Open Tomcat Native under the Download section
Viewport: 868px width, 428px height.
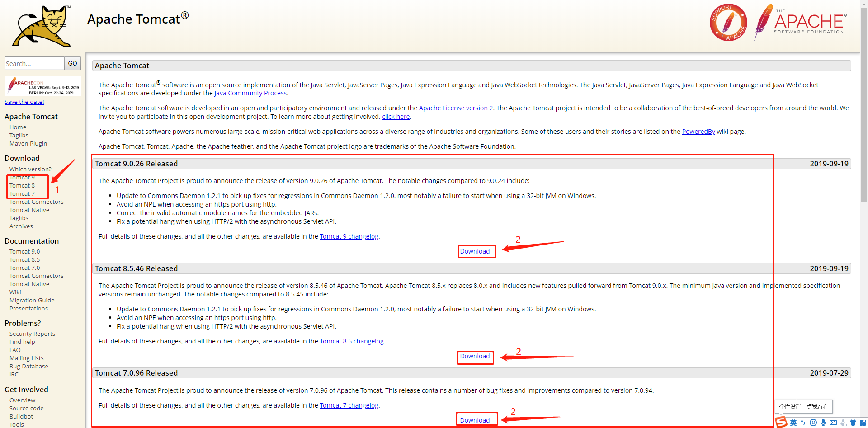29,210
